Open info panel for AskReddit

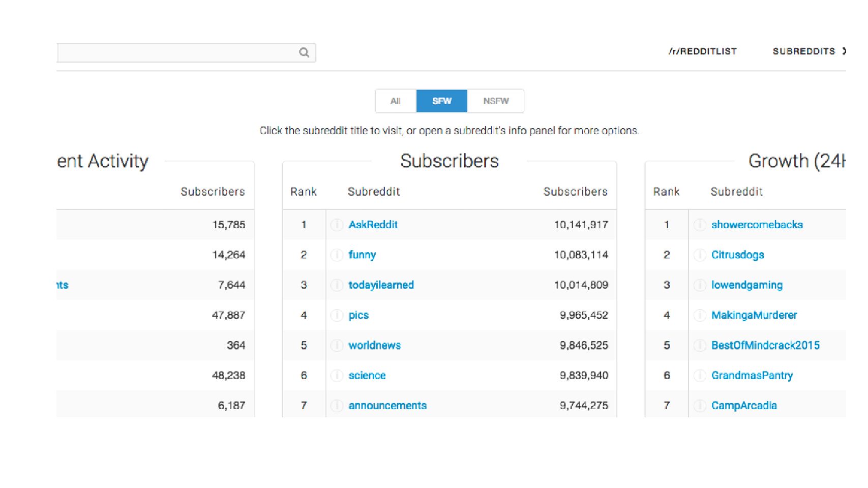337,225
